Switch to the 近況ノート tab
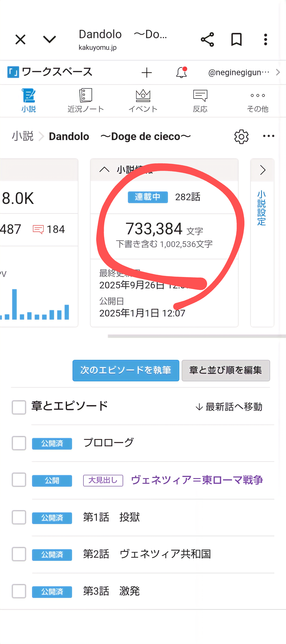Screen dimensions: 286x644 86,101
